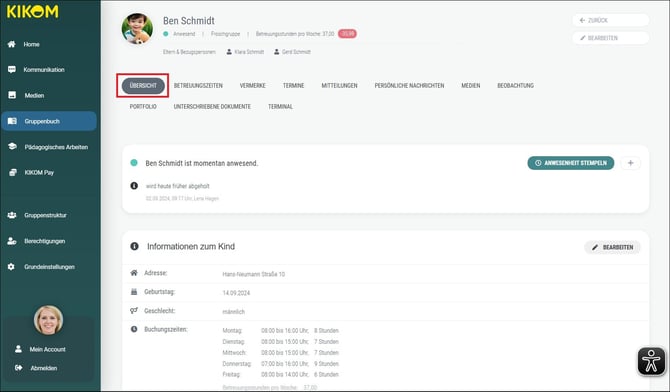The width and height of the screenshot is (670, 392).
Task: Open Gruppenbuch in the sidebar
Action: pyautogui.click(x=49, y=121)
